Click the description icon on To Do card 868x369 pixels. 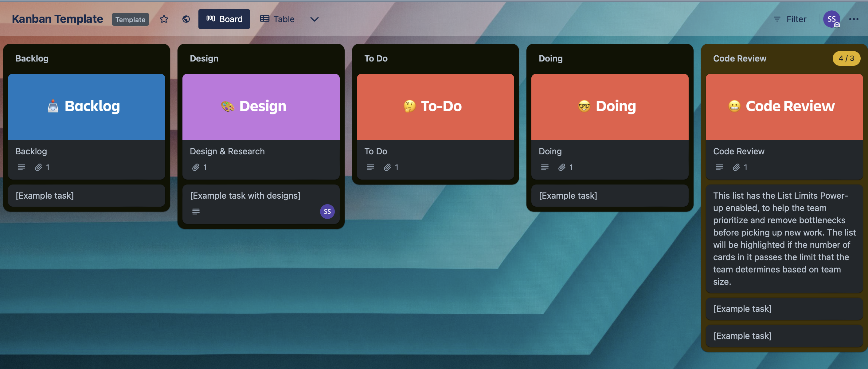[370, 167]
